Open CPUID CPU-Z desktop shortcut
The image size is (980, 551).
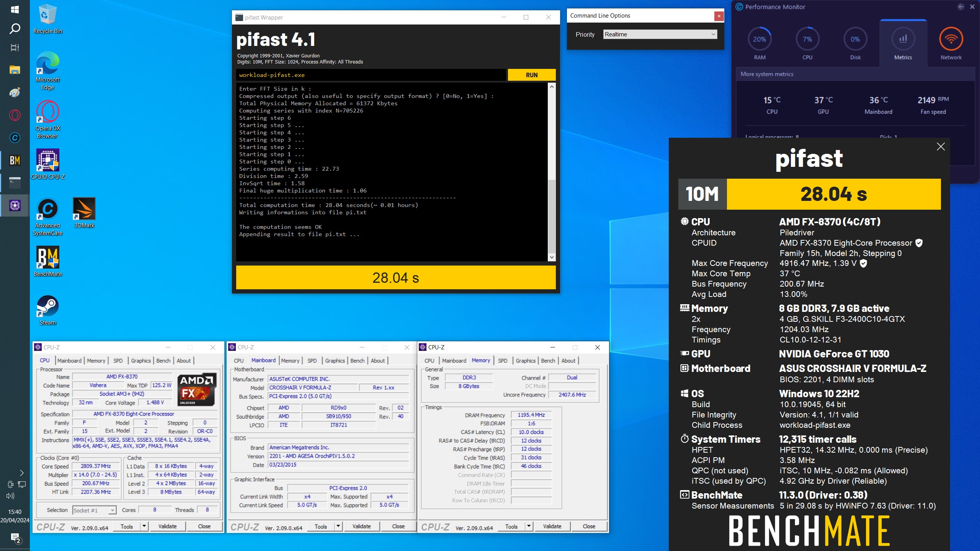point(47,165)
